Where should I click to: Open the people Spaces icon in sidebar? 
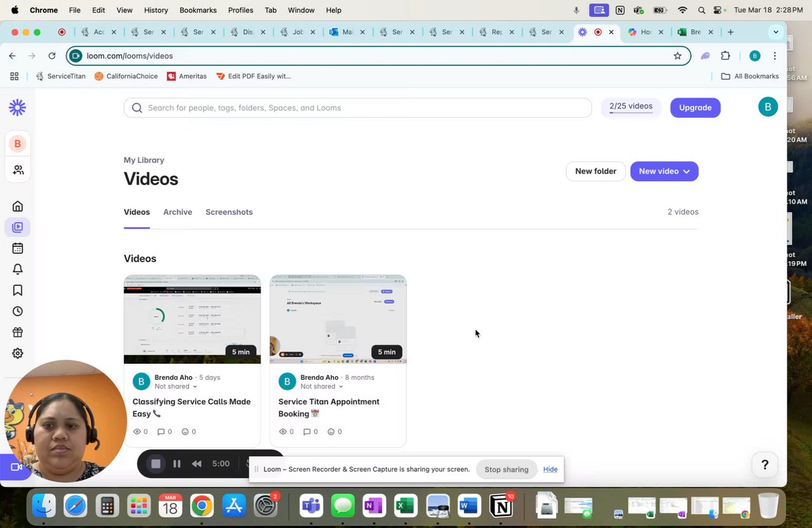click(x=18, y=170)
